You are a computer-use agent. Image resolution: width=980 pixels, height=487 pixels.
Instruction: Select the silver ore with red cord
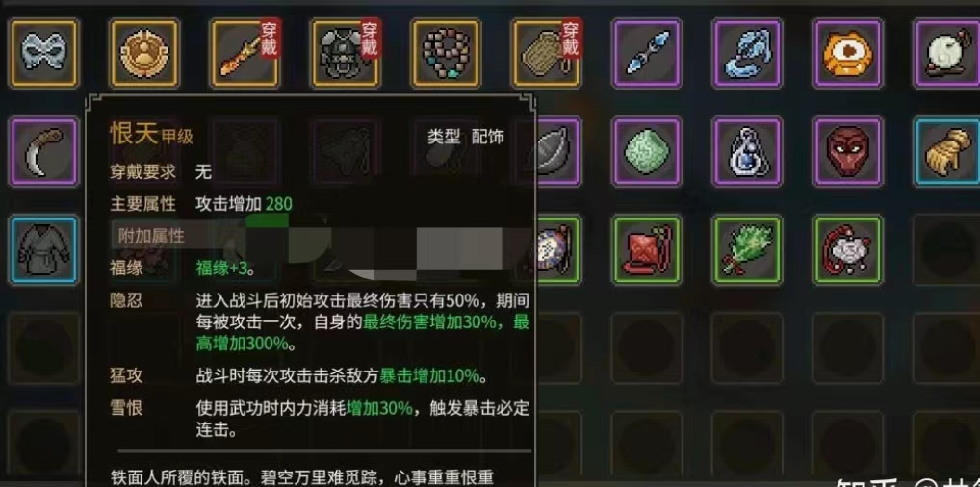point(847,250)
